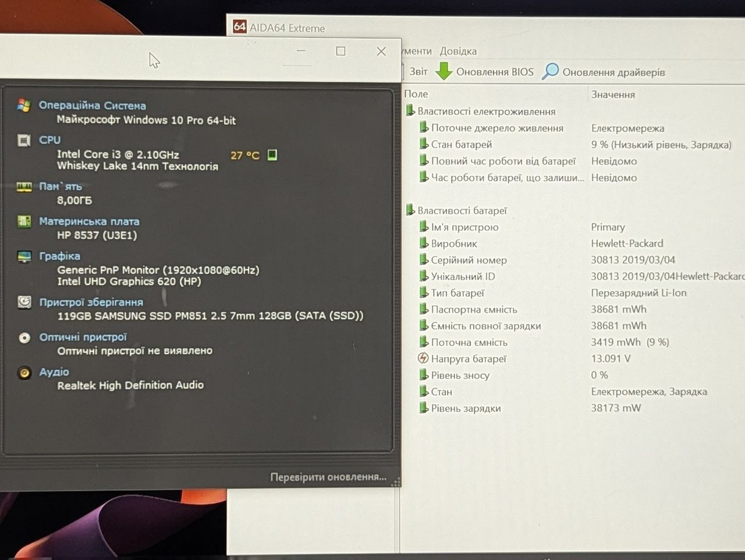Viewport: 745px width, 560px height.
Task: Select the RAM memory module icon
Action: click(x=24, y=187)
